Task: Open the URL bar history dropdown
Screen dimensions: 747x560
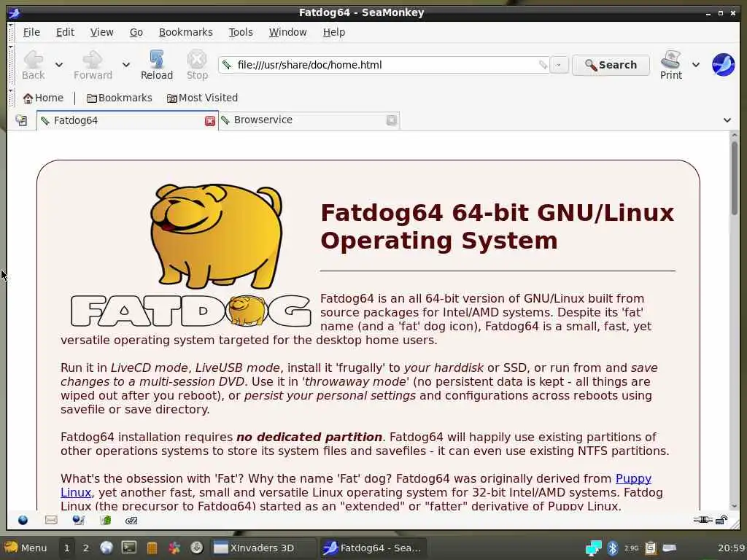Action: pyautogui.click(x=559, y=65)
